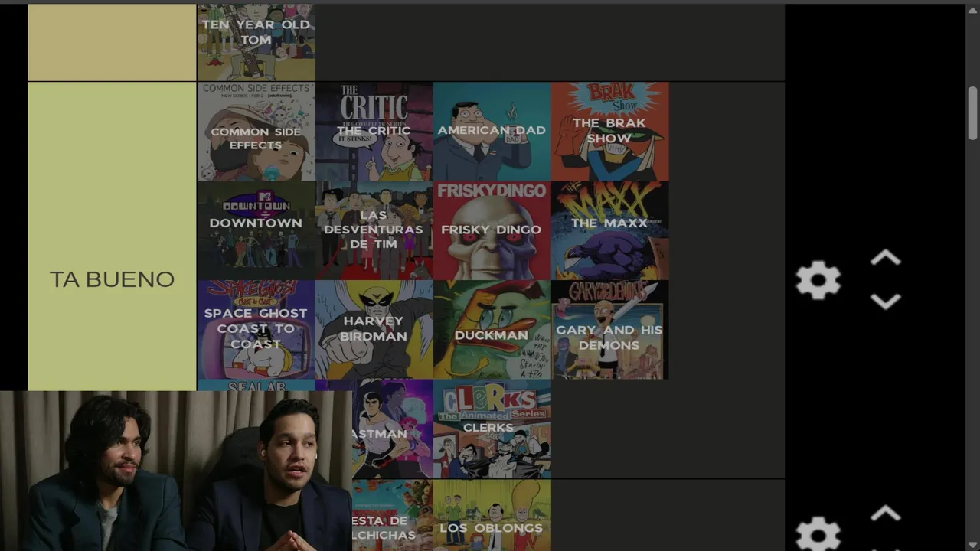Screen dimensions: 980x551
Task: Select Las Desventuras de Tim tile
Action: point(374,230)
